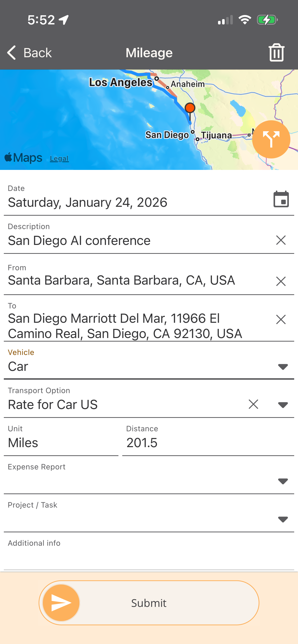Clear the To destination field
Image resolution: width=298 pixels, height=644 pixels.
click(281, 319)
